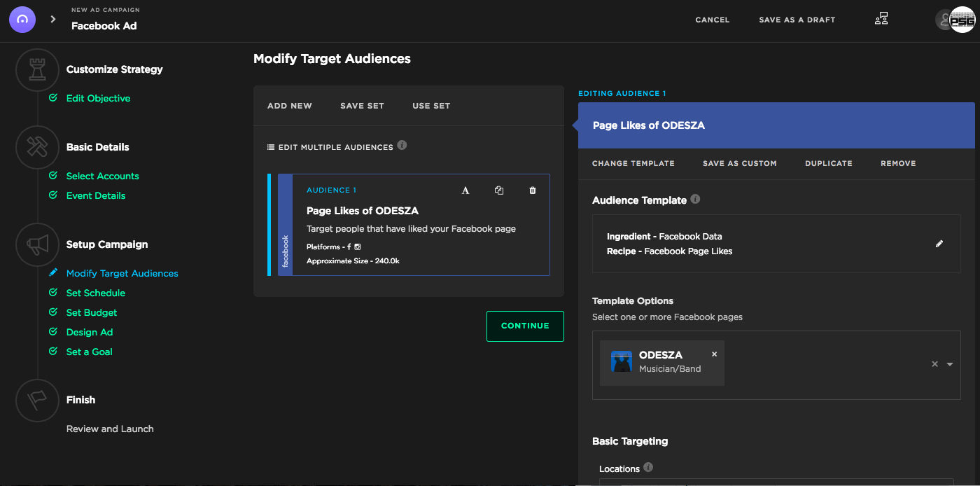
Task: Delete Audience 1 with the trash icon
Action: click(x=533, y=190)
